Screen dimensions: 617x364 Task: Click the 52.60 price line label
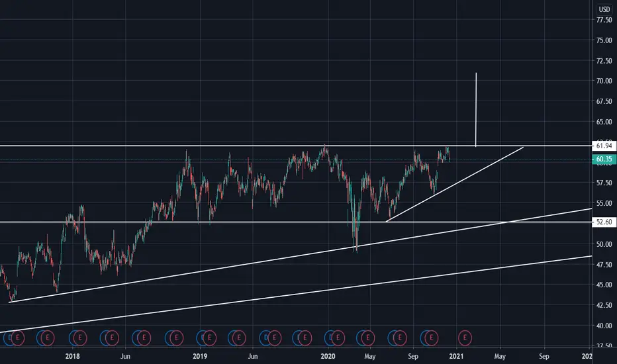pos(604,222)
